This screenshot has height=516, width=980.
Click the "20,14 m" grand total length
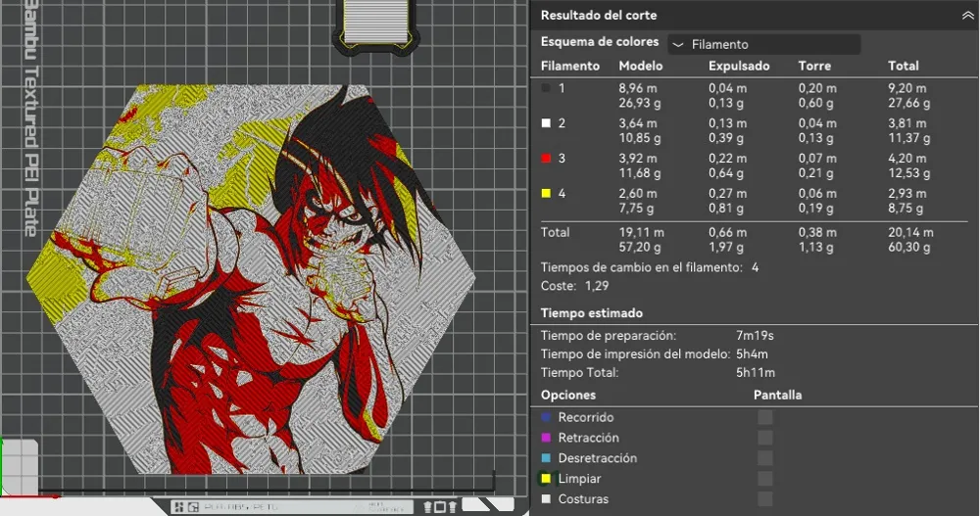pos(910,232)
